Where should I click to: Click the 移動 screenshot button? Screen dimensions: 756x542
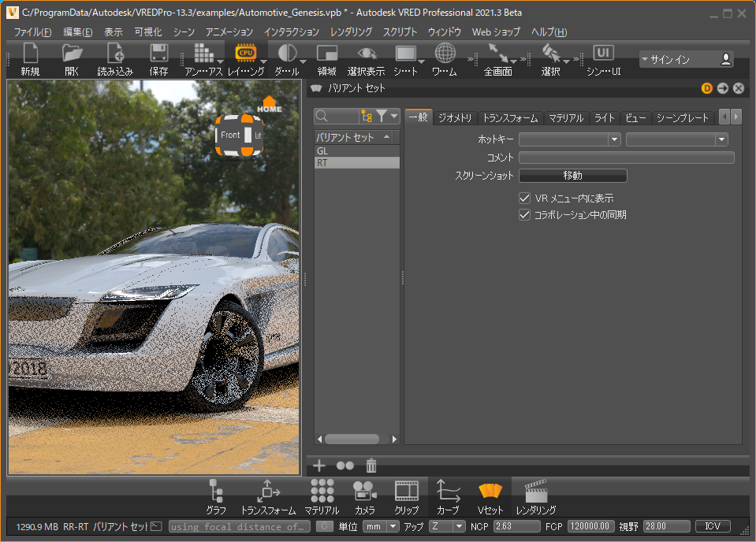click(x=572, y=176)
